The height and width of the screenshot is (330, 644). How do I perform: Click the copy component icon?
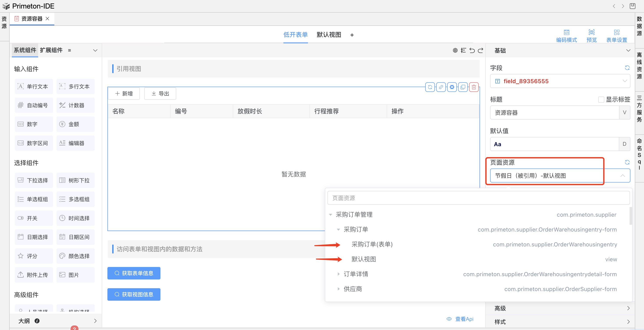(463, 87)
